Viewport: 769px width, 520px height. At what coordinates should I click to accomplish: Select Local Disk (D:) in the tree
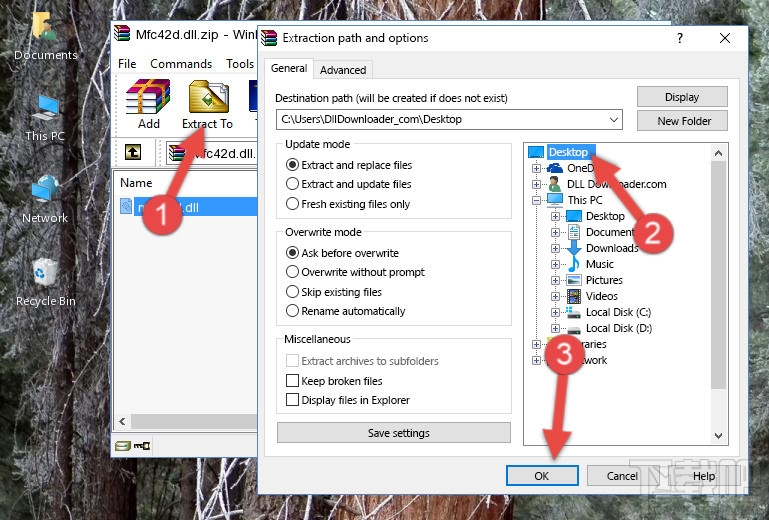point(618,328)
